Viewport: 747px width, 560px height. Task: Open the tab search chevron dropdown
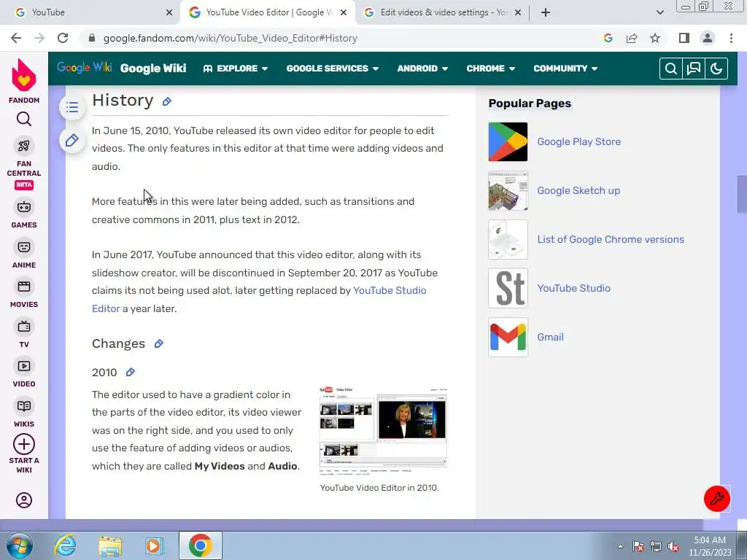pyautogui.click(x=659, y=12)
